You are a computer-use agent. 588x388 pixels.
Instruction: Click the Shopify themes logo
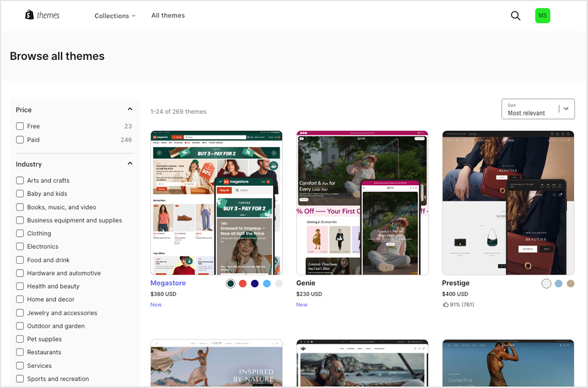(42, 15)
